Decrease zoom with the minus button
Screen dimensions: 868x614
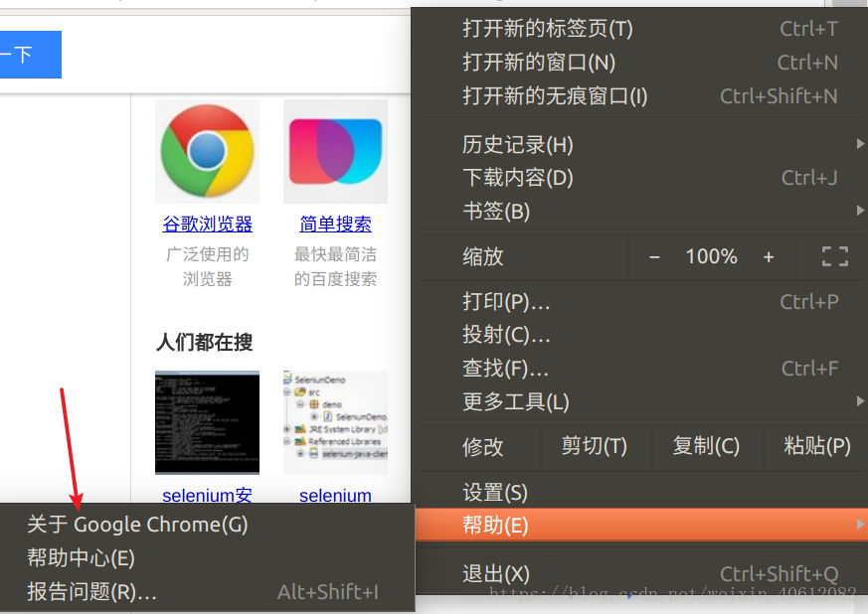click(654, 256)
